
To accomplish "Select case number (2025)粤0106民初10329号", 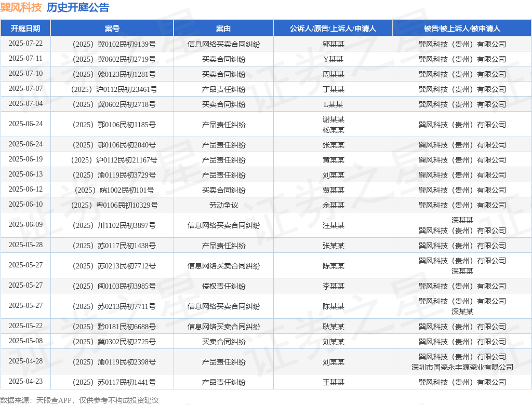I will click(x=114, y=205).
